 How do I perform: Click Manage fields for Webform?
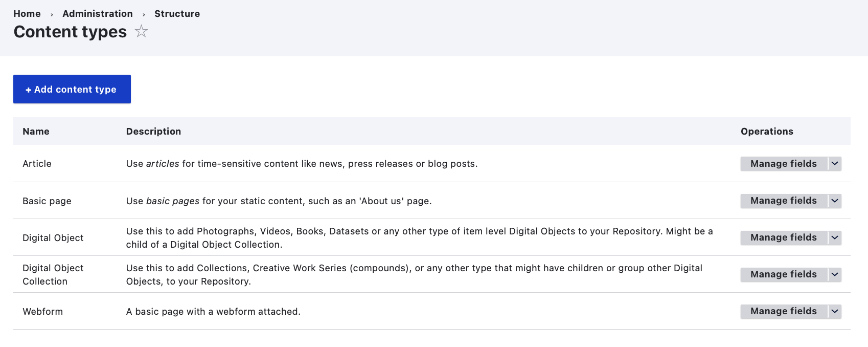coord(783,311)
